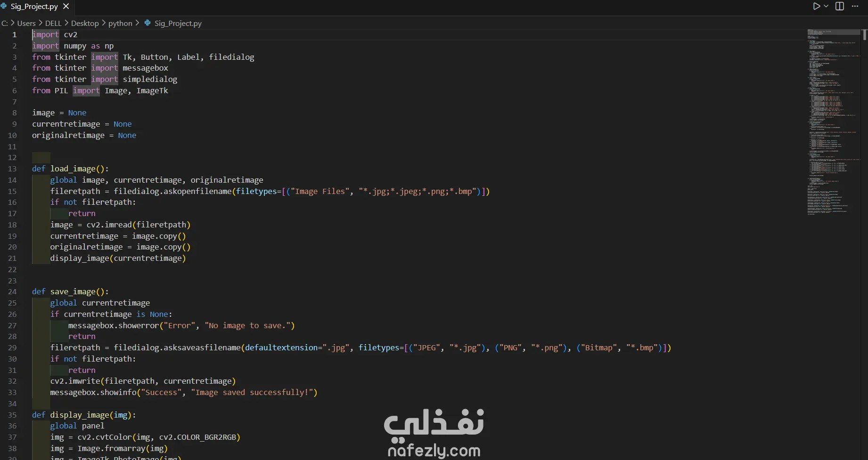The width and height of the screenshot is (868, 460).
Task: Click the "originalretimage = None" assignment
Action: (x=84, y=135)
